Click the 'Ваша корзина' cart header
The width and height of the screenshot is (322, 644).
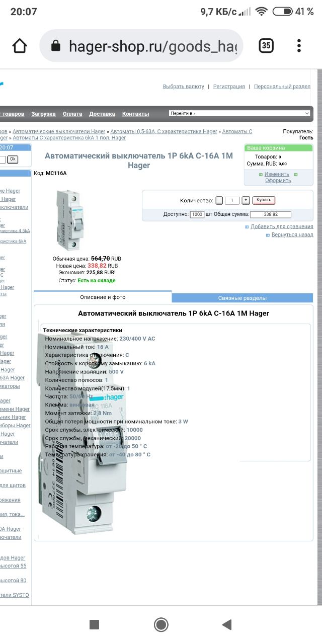278,148
